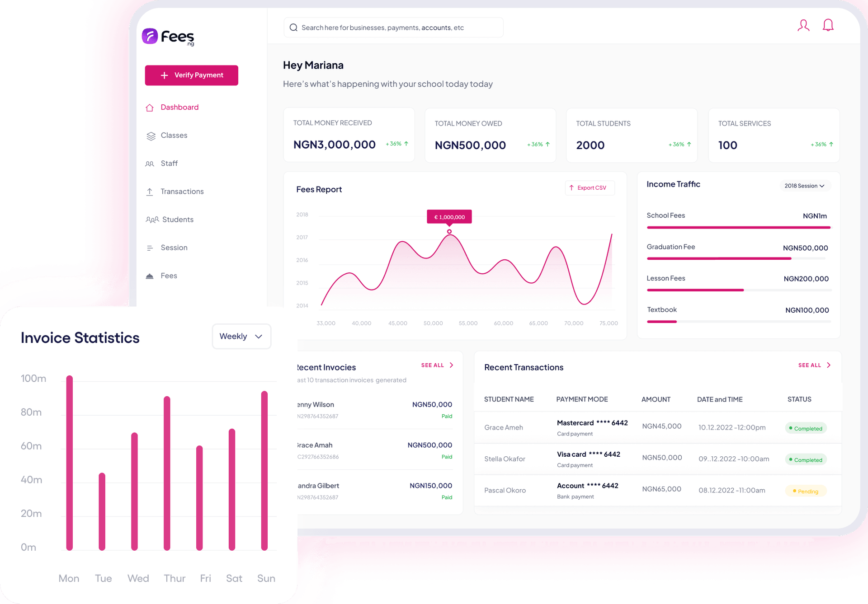The image size is (868, 604).
Task: Click the user profile icon
Action: [x=803, y=26]
